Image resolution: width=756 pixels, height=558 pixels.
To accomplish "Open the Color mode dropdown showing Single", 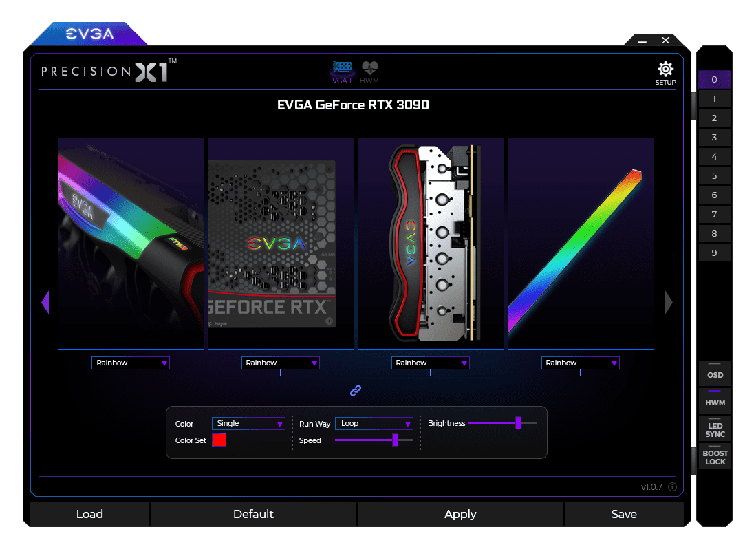I will (x=248, y=423).
